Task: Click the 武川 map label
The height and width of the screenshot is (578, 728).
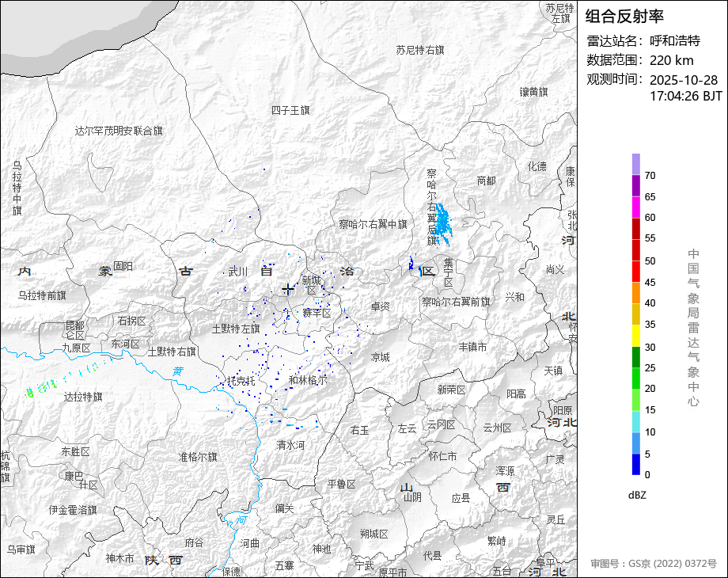Action: 238,272
